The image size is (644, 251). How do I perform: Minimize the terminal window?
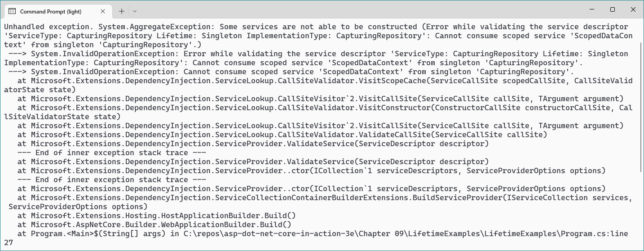pyautogui.click(x=591, y=9)
